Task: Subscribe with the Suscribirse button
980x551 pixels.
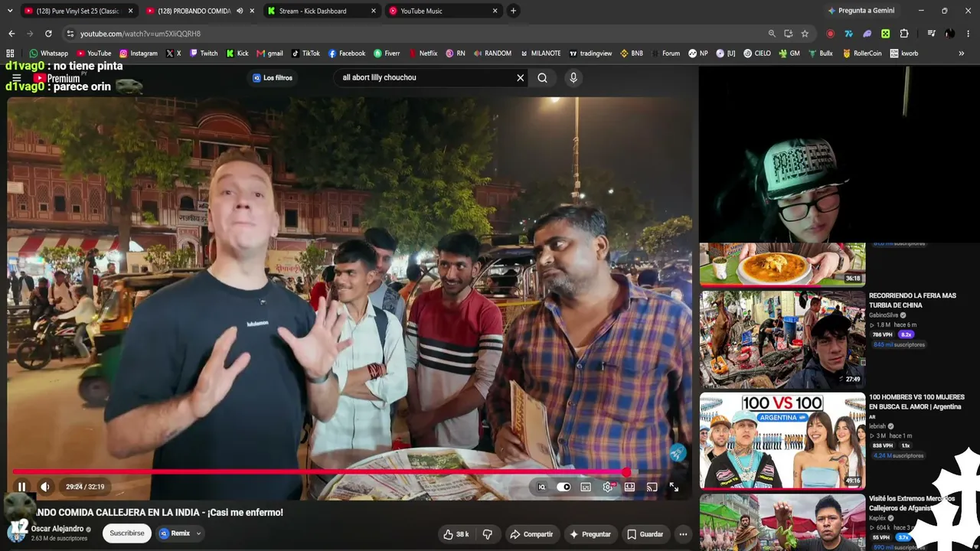Action: coord(127,533)
